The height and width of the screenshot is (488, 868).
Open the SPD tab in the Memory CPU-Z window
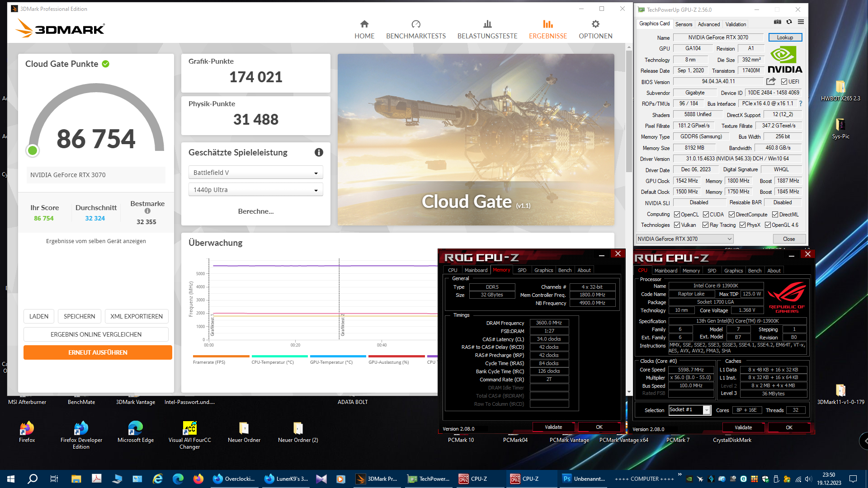pos(522,270)
